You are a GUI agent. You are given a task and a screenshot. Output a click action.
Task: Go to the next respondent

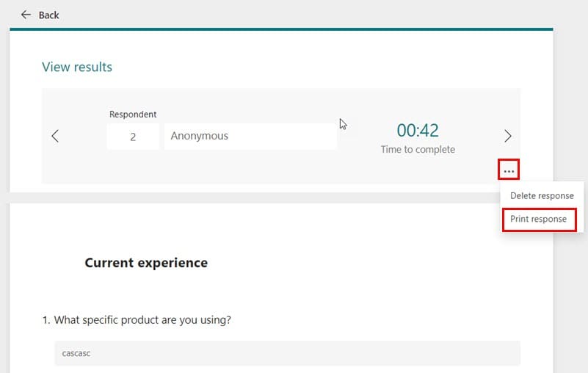click(x=508, y=136)
